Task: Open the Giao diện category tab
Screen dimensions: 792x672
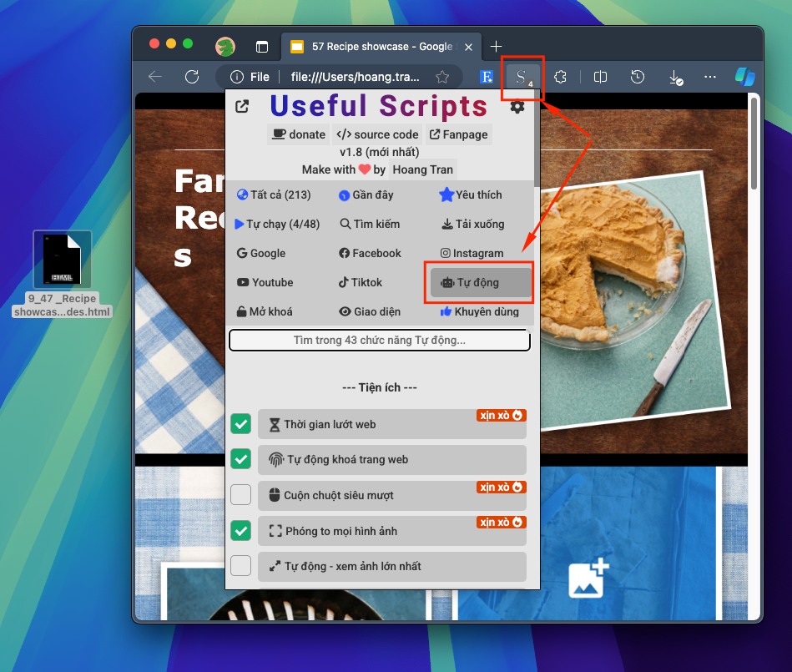Action: (x=370, y=311)
